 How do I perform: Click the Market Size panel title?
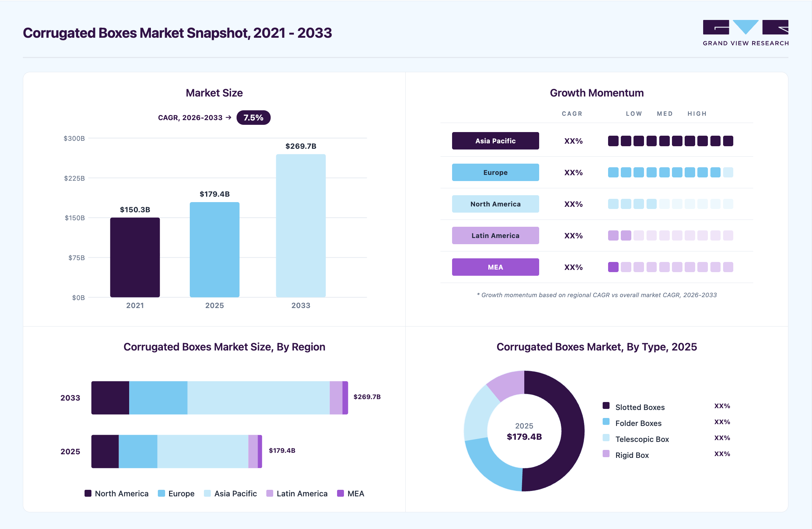[x=214, y=93]
